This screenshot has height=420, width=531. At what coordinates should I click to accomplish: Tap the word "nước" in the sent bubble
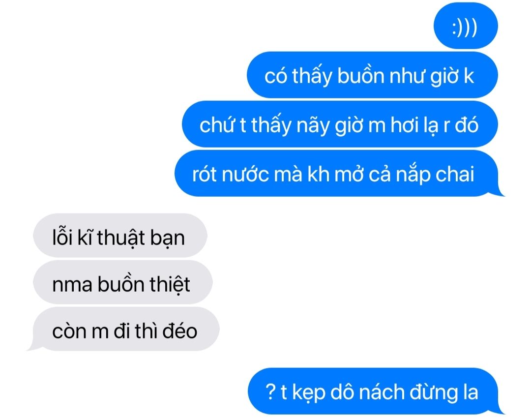[245, 174]
